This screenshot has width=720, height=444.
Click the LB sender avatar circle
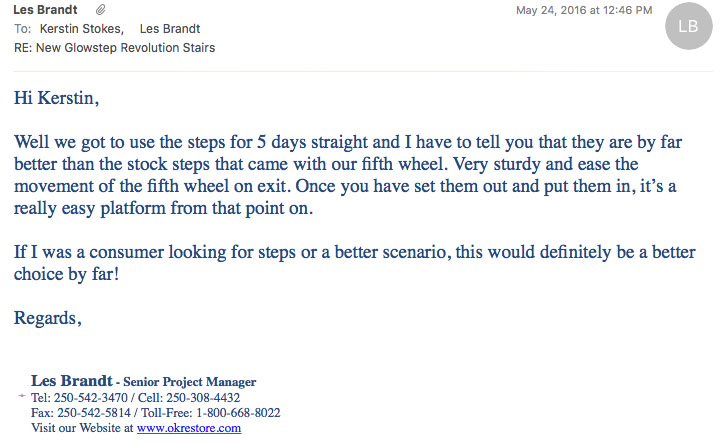(x=688, y=26)
